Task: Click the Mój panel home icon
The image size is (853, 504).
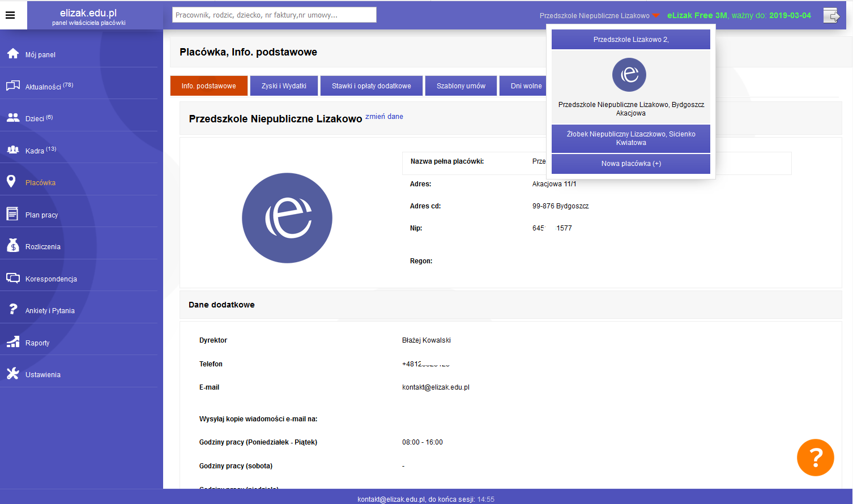Action: click(x=13, y=53)
